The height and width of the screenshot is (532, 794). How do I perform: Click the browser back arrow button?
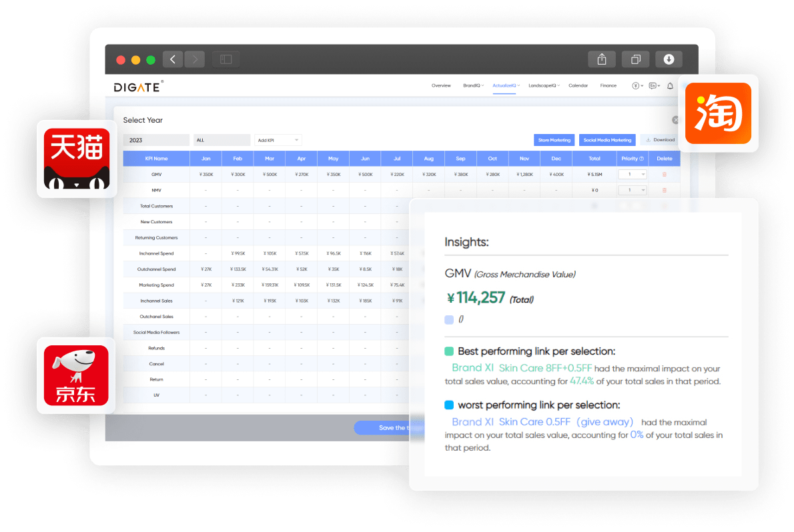click(x=173, y=59)
